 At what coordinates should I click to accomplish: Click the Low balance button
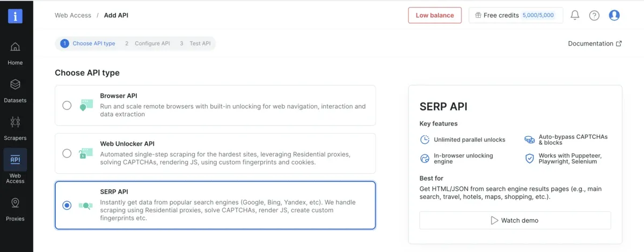pyautogui.click(x=435, y=15)
